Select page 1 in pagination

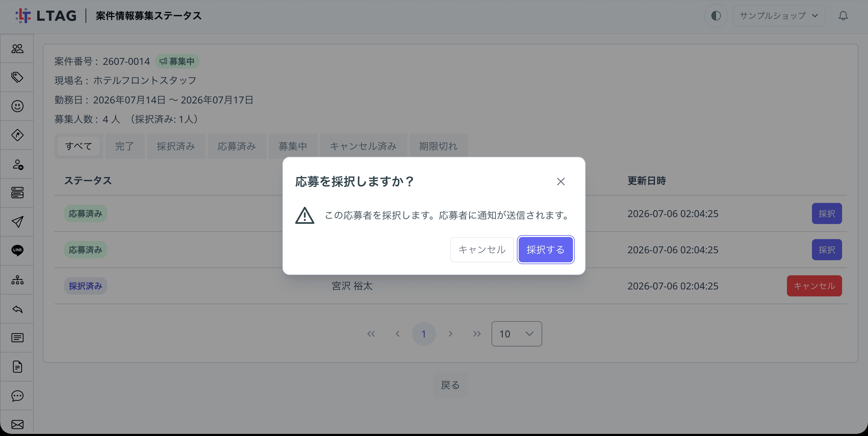(x=424, y=334)
